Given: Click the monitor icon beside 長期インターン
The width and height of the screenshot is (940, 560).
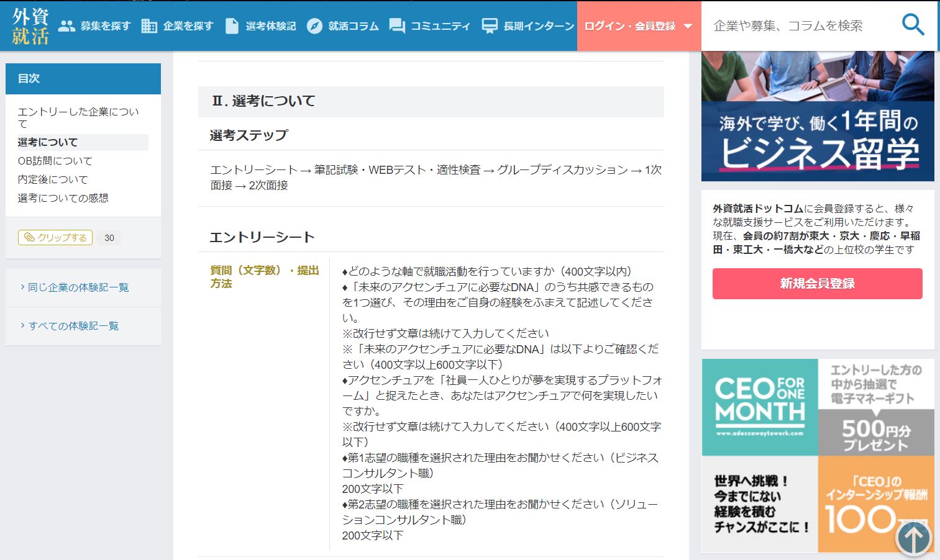Looking at the screenshot, I should coord(490,26).
